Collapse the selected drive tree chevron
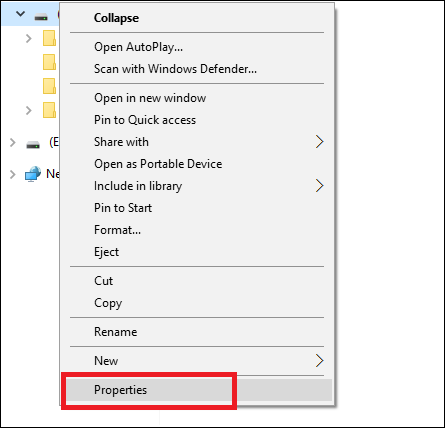445x428 pixels. [x=21, y=14]
